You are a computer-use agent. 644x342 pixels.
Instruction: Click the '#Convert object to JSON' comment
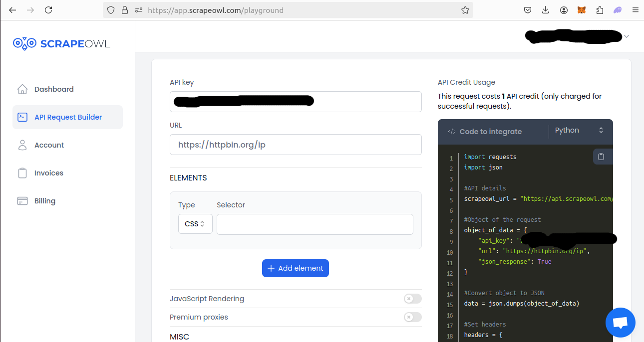tap(504, 293)
